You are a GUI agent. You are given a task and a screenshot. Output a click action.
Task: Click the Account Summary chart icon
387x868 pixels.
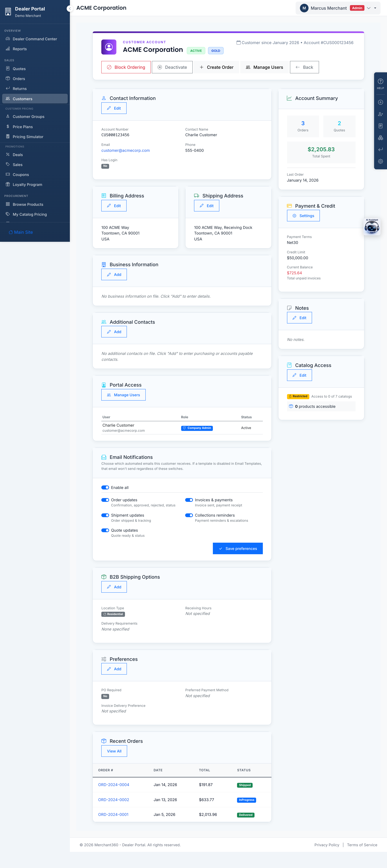coord(289,98)
